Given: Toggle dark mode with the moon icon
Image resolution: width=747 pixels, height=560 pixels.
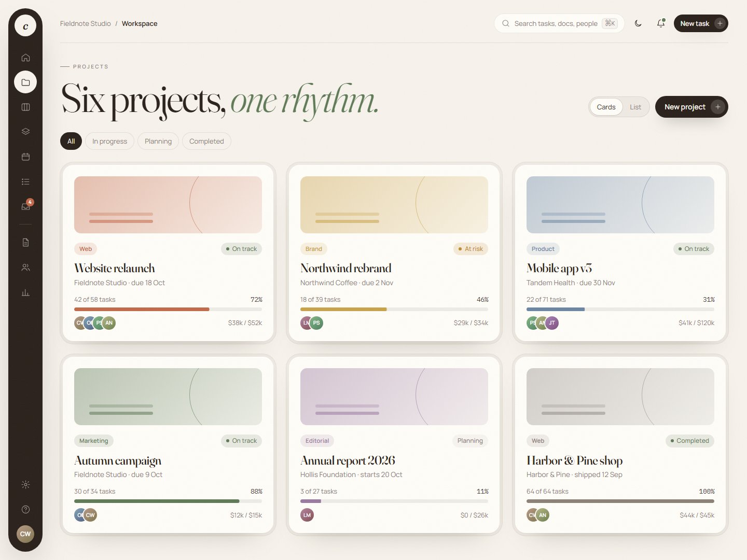Looking at the screenshot, I should [x=638, y=23].
